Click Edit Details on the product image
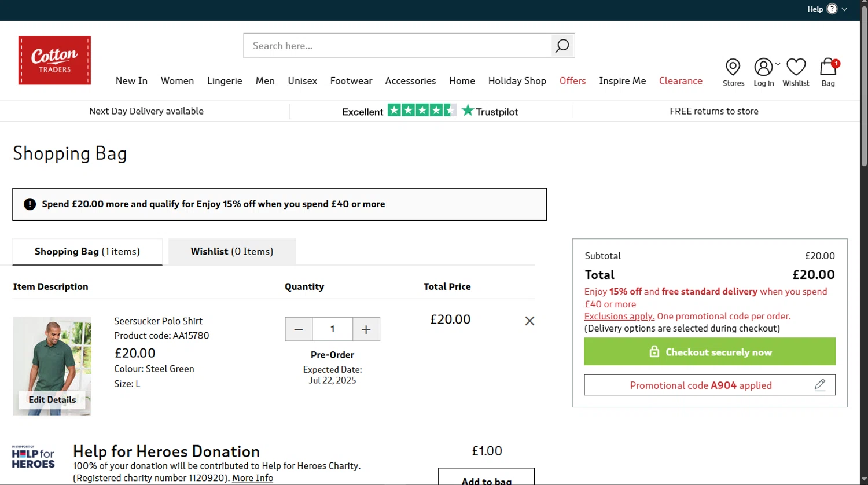Viewport: 868px width, 485px height. [52, 400]
